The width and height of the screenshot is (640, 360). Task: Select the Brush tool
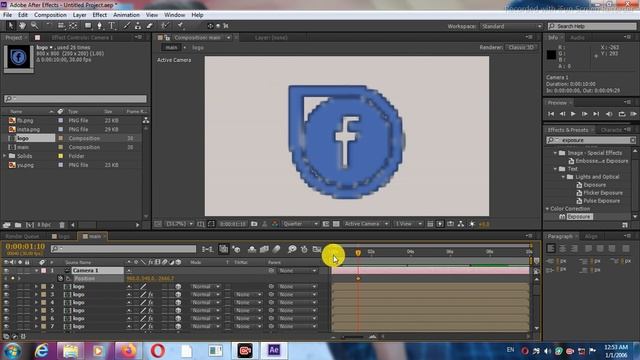127,26
